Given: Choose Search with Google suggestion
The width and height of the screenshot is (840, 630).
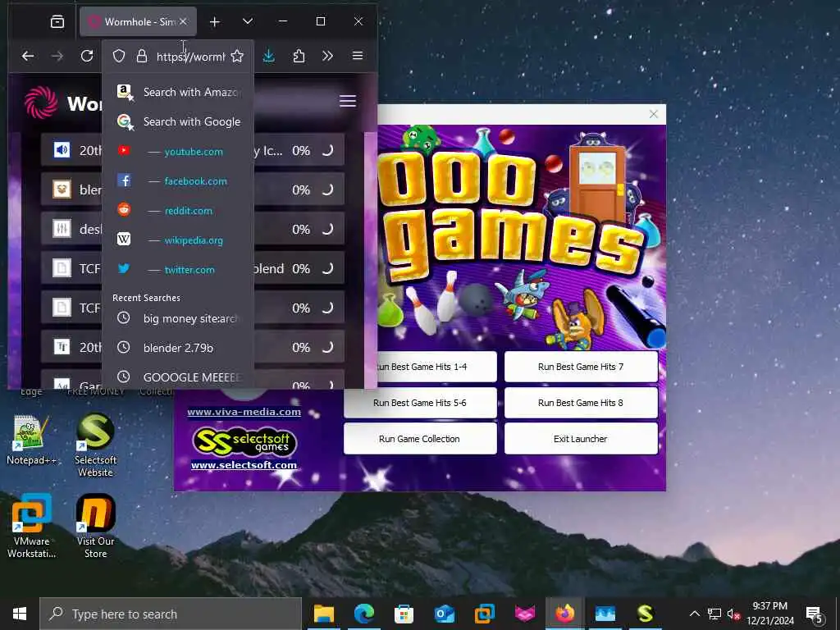Looking at the screenshot, I should [178, 121].
